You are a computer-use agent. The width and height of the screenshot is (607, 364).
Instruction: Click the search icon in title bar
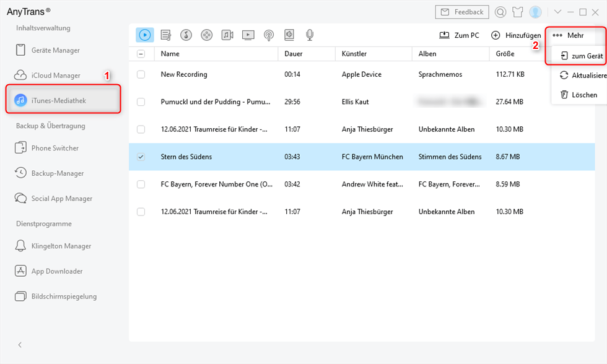(x=500, y=12)
